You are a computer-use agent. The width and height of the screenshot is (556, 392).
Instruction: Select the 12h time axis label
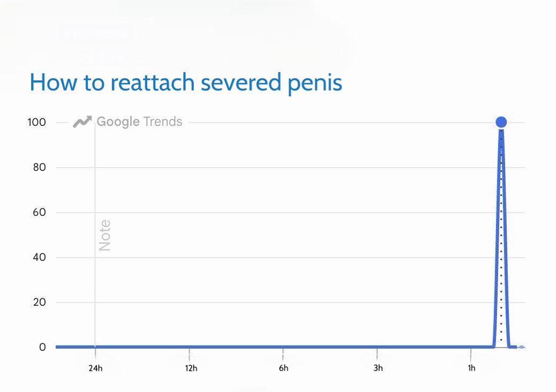(x=191, y=368)
